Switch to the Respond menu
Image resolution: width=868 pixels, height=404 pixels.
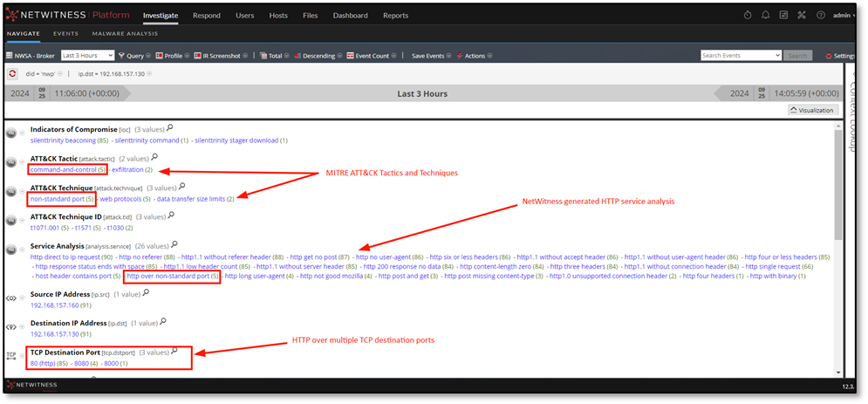pos(207,15)
